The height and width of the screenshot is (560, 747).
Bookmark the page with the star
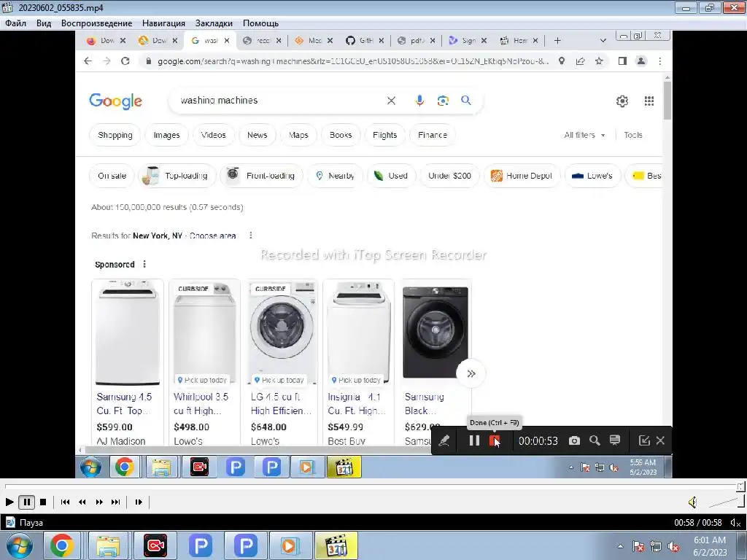599,61
